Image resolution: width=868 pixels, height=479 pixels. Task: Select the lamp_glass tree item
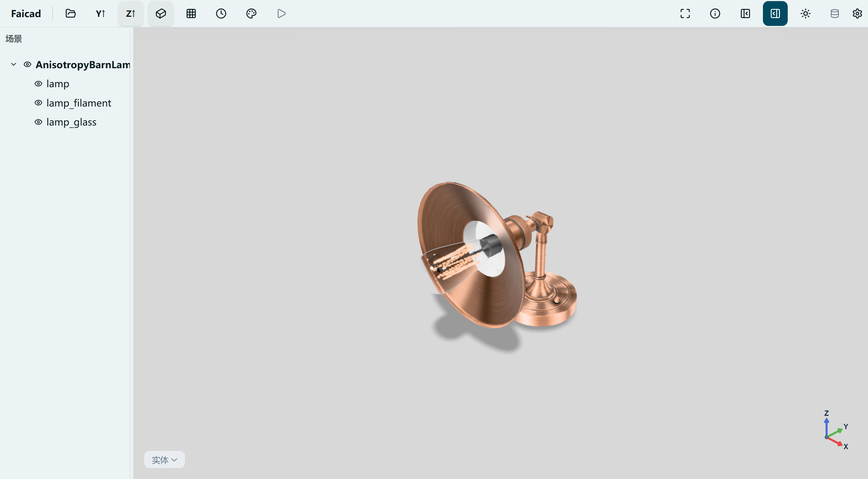click(x=72, y=122)
